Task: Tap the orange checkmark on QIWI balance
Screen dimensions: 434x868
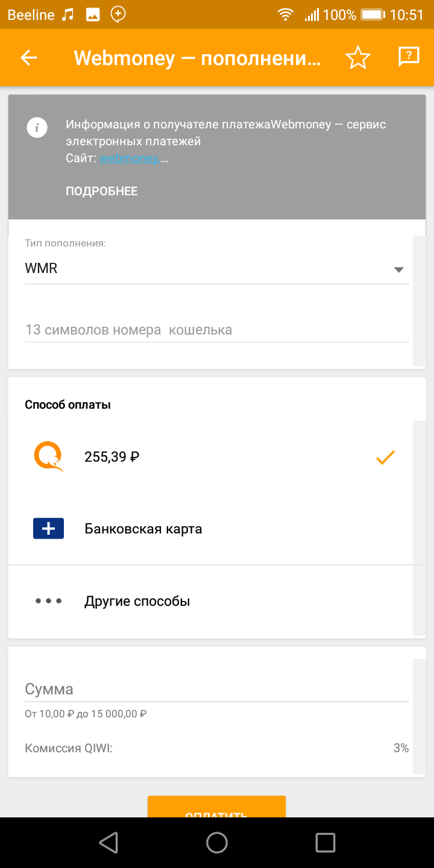Action: 385,457
